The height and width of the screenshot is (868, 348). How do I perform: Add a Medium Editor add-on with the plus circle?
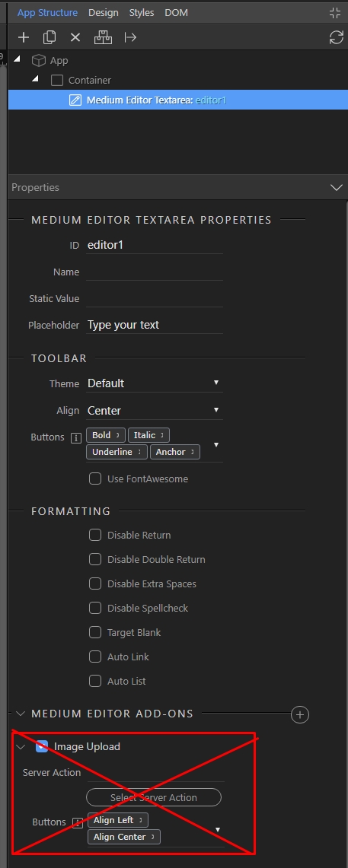point(300,714)
